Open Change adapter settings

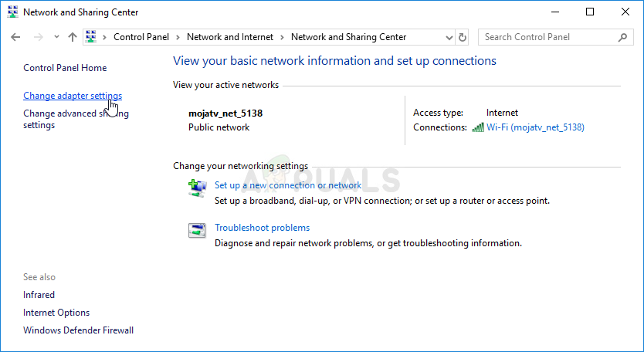[x=73, y=96]
